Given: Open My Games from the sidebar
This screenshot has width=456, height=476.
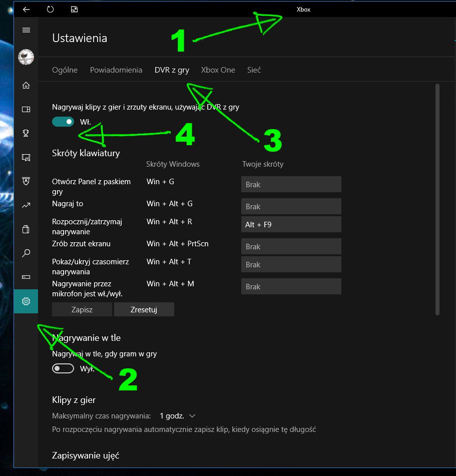Looking at the screenshot, I should coord(26,110).
